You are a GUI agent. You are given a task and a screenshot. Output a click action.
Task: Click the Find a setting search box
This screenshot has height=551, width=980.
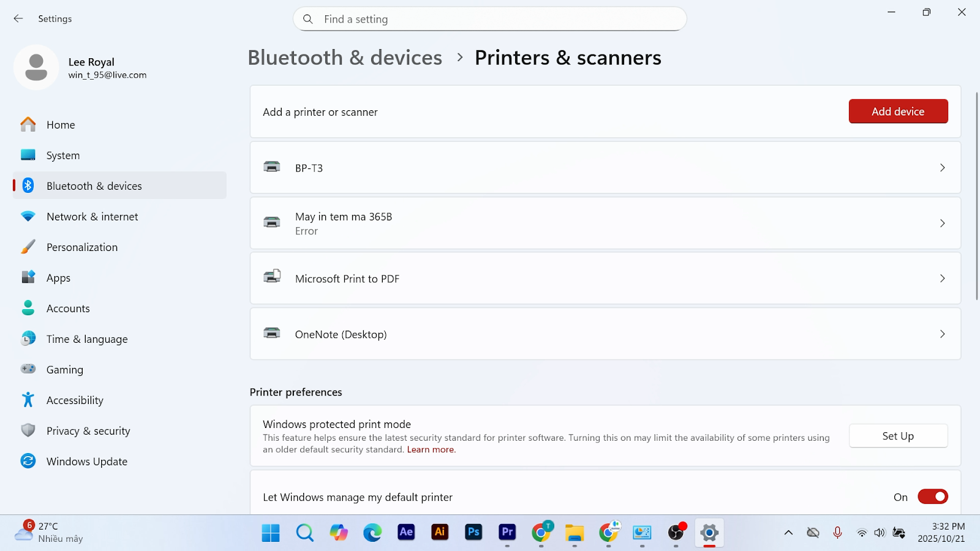(489, 19)
